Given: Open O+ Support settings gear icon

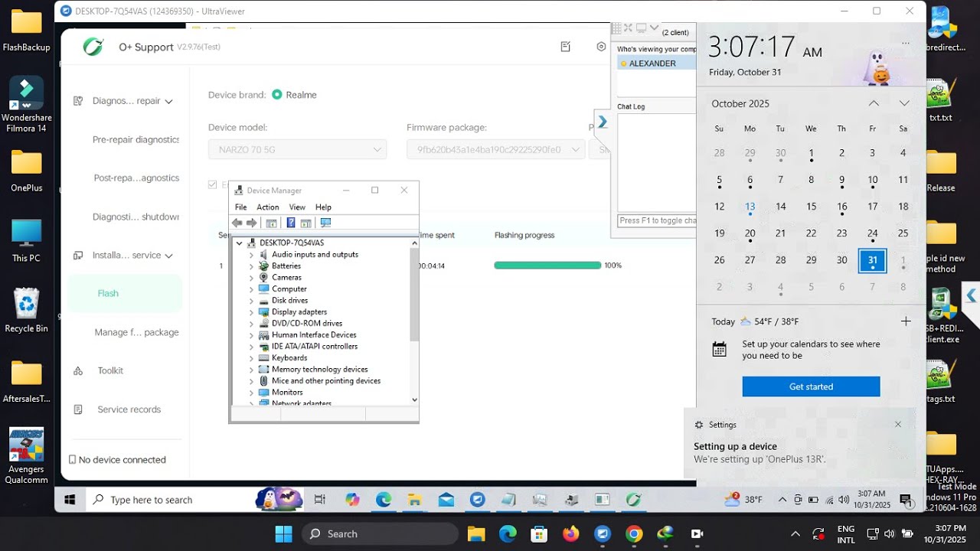Looking at the screenshot, I should pos(601,47).
